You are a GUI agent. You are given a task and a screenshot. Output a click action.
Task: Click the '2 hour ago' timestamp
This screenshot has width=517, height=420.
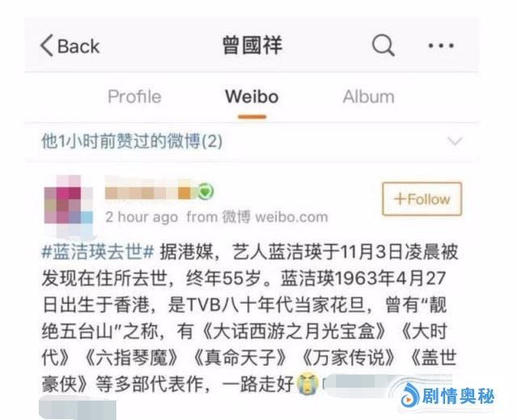tap(141, 217)
